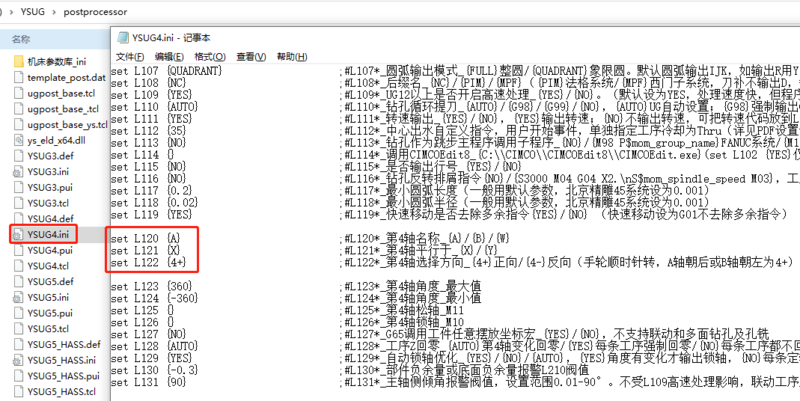The width and height of the screenshot is (800, 401).
Task: Click the Notepad icon in the title bar
Action: [x=122, y=36]
